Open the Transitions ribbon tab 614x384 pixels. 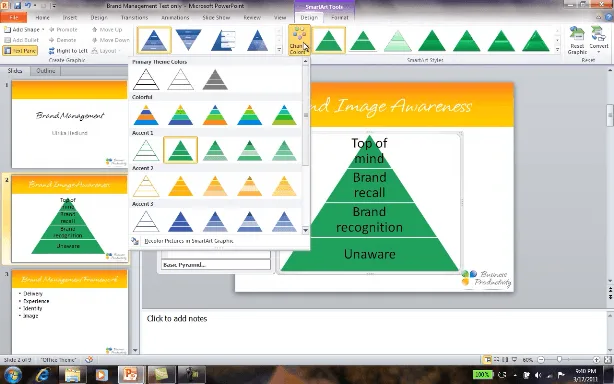point(134,18)
